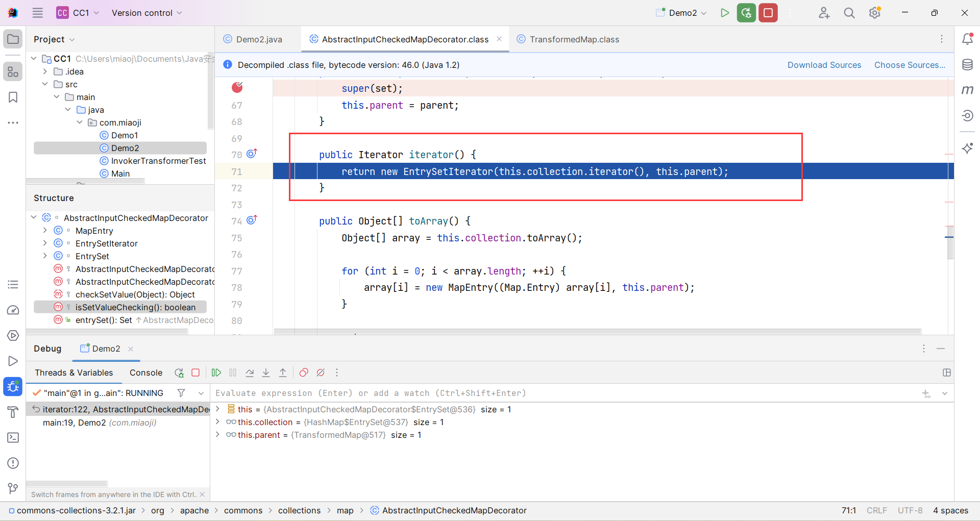The image size is (980, 521).
Task: Expand the .idea folder in Project tree
Action: pos(45,71)
